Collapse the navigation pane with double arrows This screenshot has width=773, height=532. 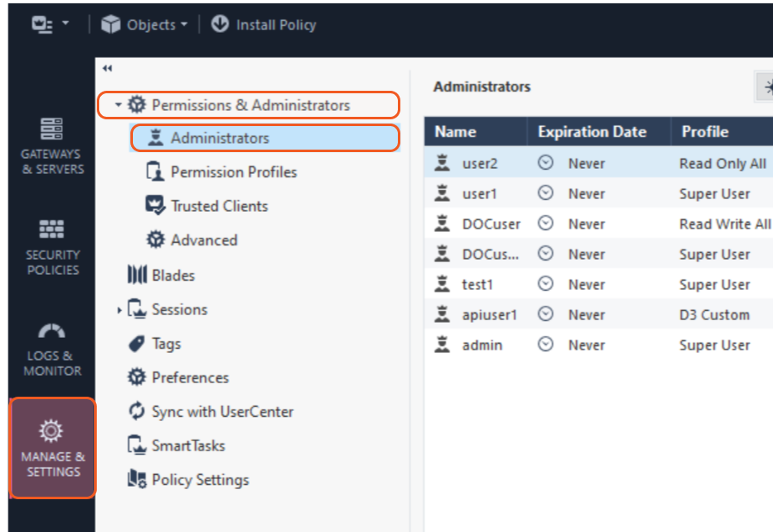coord(107,69)
